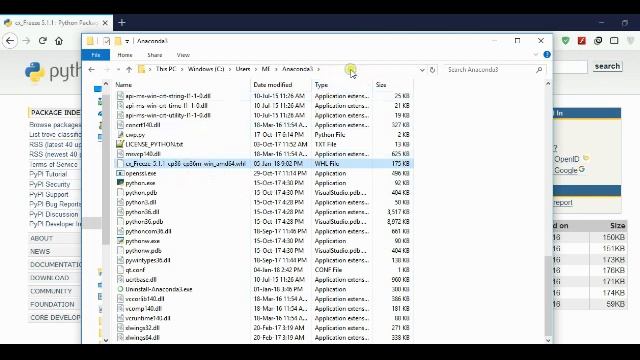
Task: Select qt.conf file
Action: 135,270
